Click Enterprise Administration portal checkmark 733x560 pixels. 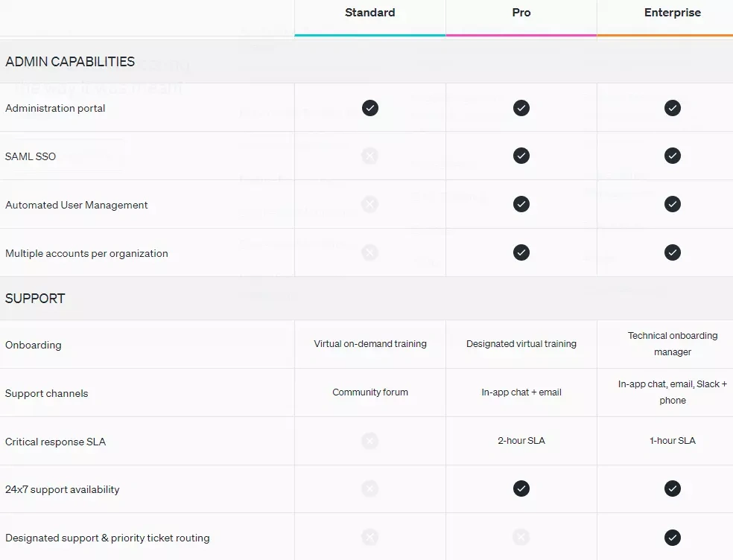[673, 108]
